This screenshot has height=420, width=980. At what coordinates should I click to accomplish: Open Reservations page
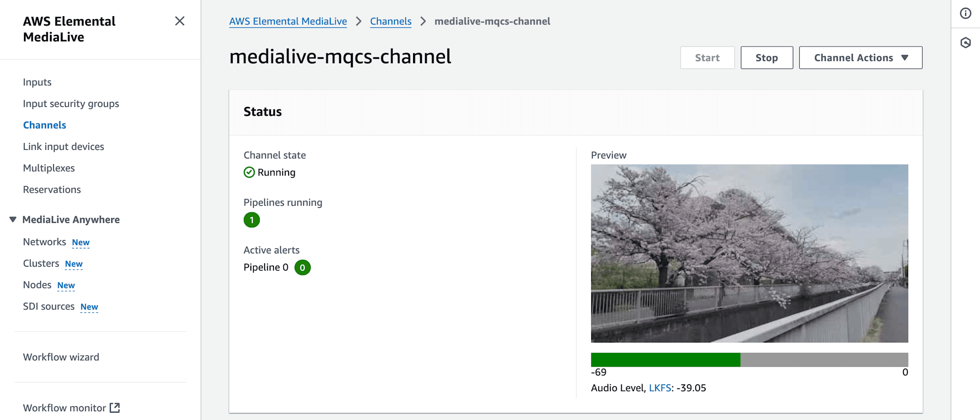(x=52, y=190)
